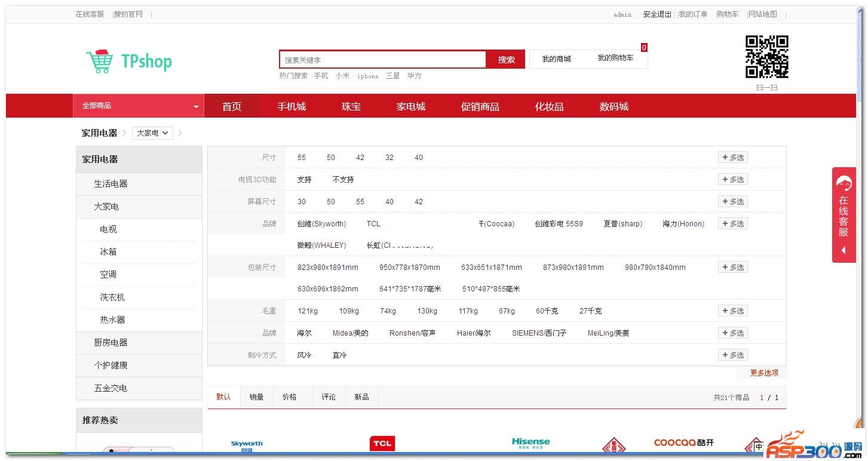Click the red 搜索 button
Viewport: 868px width, 461px height.
(x=506, y=60)
